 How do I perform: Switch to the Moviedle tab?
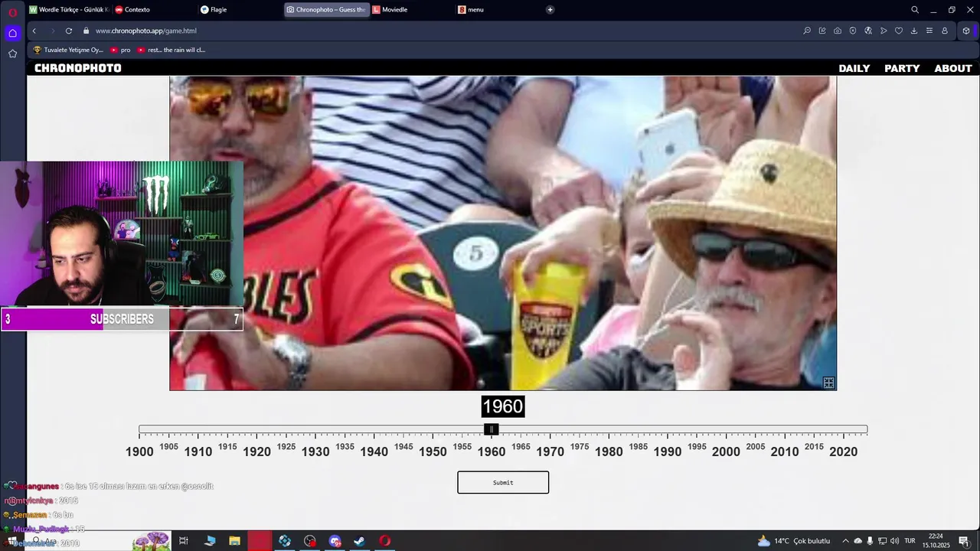tap(412, 10)
